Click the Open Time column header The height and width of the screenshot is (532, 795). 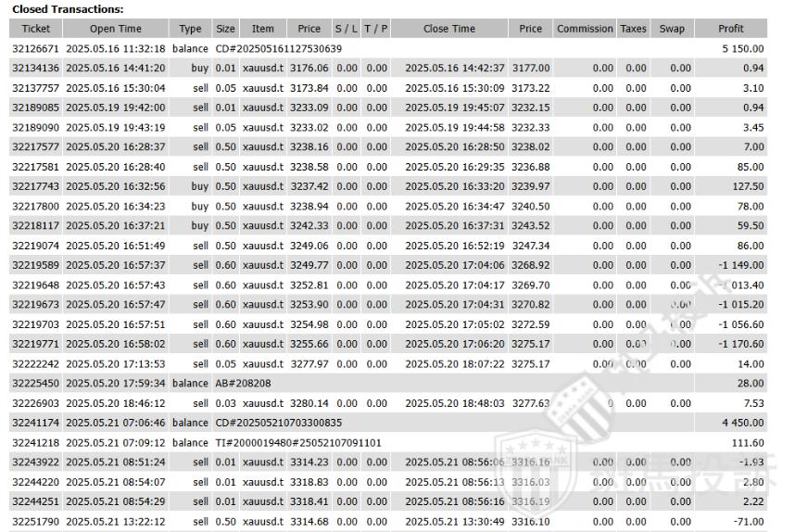[x=116, y=29]
